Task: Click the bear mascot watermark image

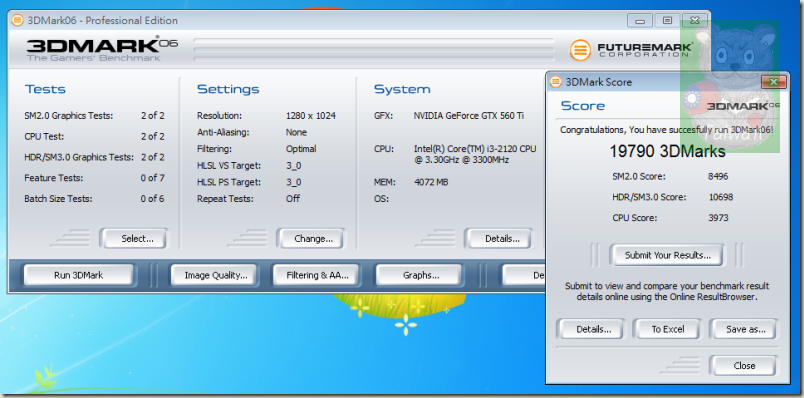Action: click(x=730, y=86)
